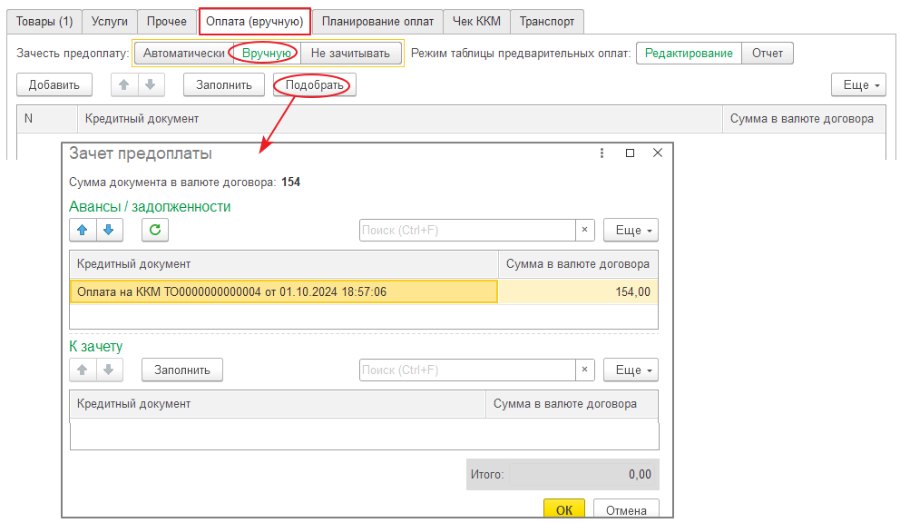Screen dimensions: 900x523
Task: Click Сумма в валюте договора main header
Action: tap(804, 119)
